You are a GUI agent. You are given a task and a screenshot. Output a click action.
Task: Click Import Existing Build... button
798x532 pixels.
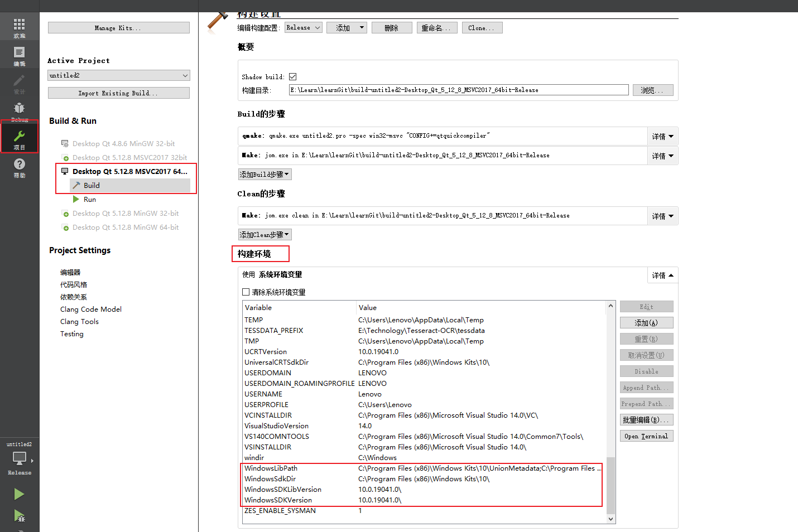click(119, 93)
